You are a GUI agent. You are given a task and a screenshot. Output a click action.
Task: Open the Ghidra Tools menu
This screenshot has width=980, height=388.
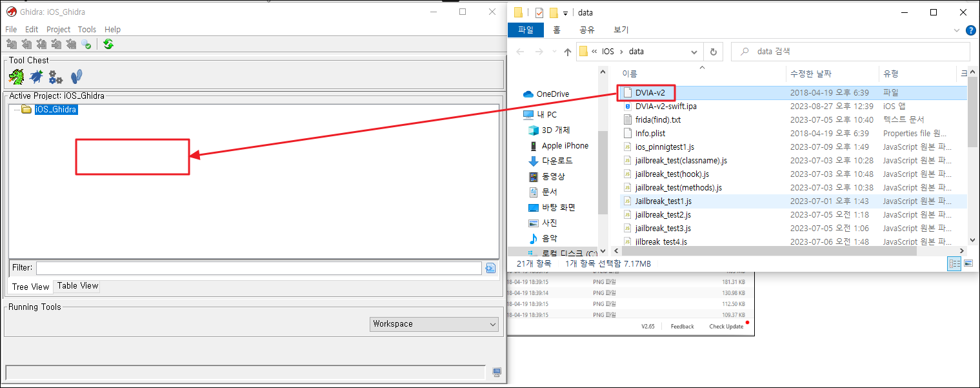tap(87, 29)
